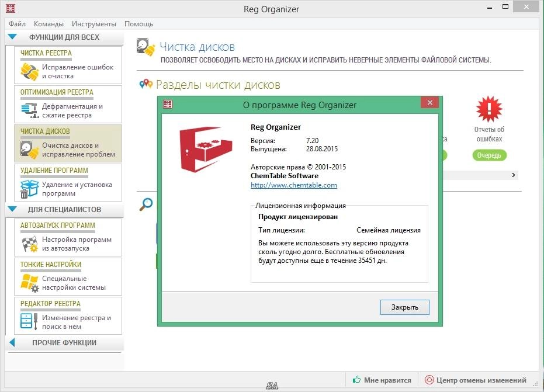
Task: Click the Мне нравится thumbs-up button
Action: tap(382, 380)
